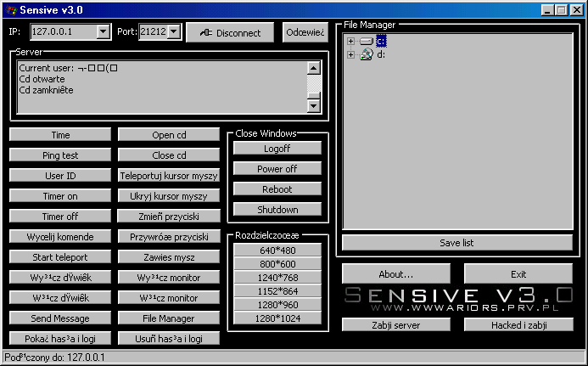Open the Port dropdown list
588x366 pixels.
click(x=174, y=31)
